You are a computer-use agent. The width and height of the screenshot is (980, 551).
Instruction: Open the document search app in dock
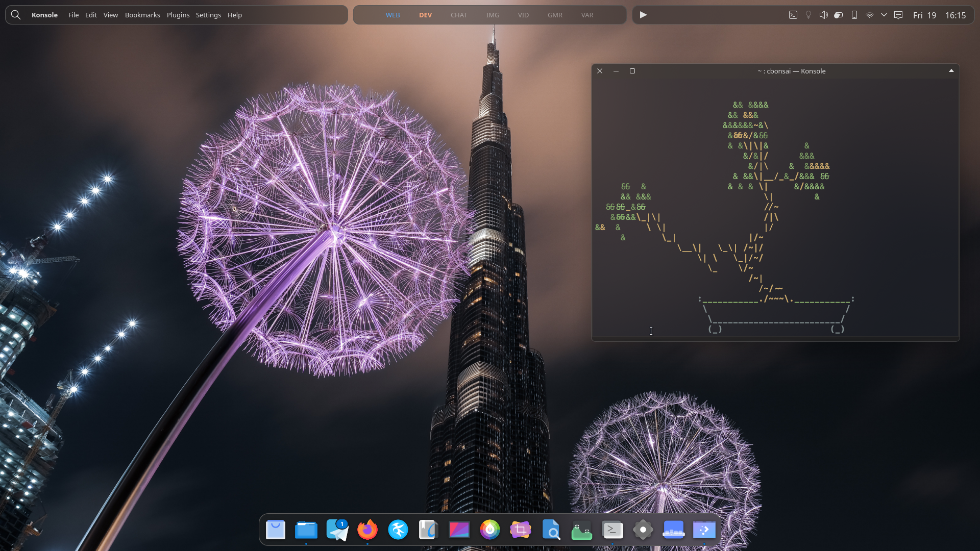551,530
